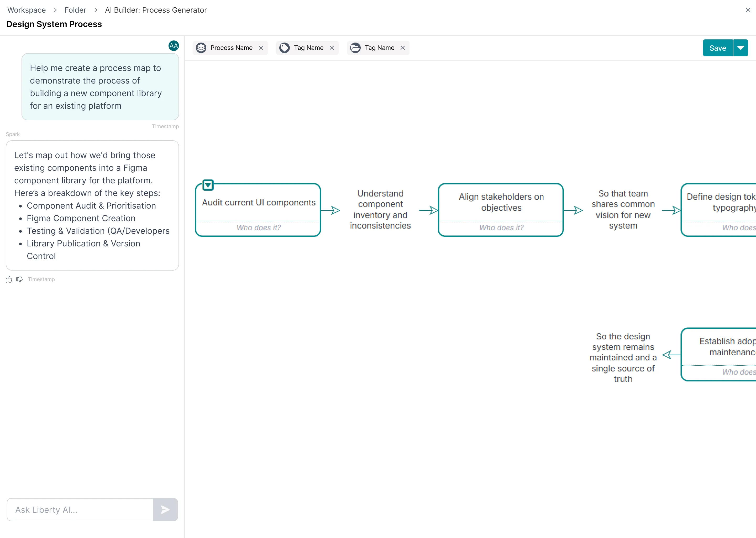The width and height of the screenshot is (756, 538).
Task: Click arrow pointing into Align stakeholders box
Action: pos(429,210)
